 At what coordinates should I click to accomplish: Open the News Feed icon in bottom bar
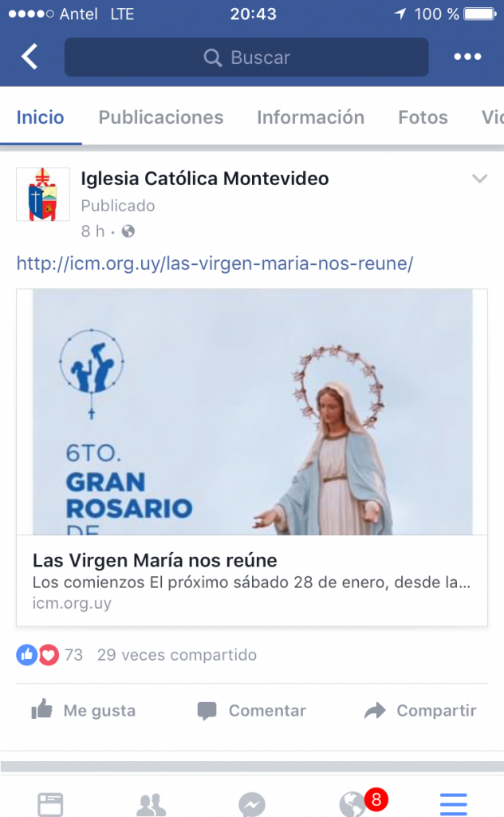click(50, 804)
